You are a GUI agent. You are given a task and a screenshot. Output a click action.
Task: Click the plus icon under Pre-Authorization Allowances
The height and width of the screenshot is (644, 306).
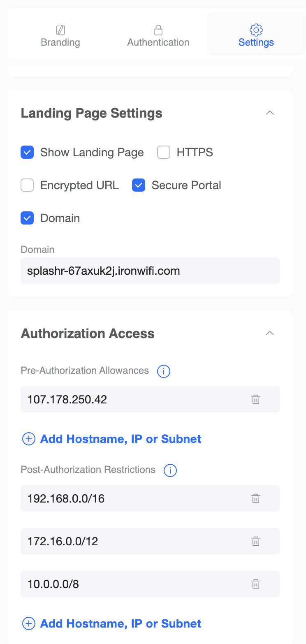click(28, 439)
